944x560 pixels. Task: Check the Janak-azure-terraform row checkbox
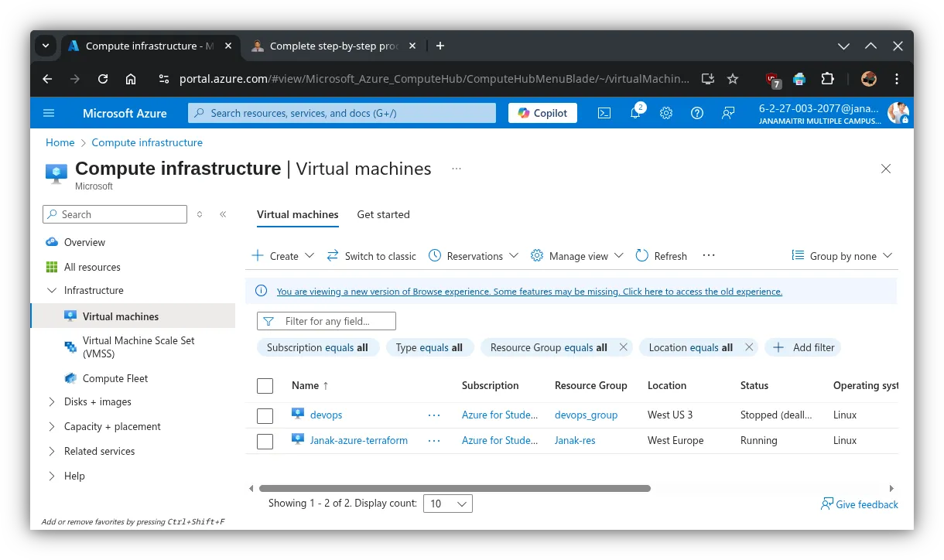pos(265,441)
